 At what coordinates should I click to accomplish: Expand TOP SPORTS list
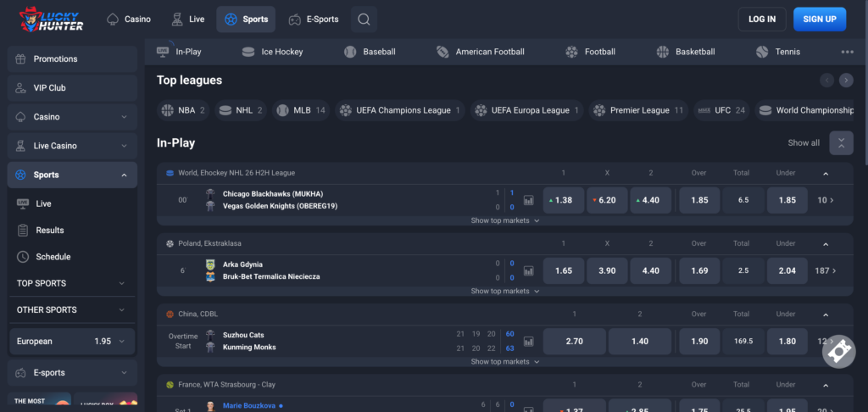tap(72, 283)
